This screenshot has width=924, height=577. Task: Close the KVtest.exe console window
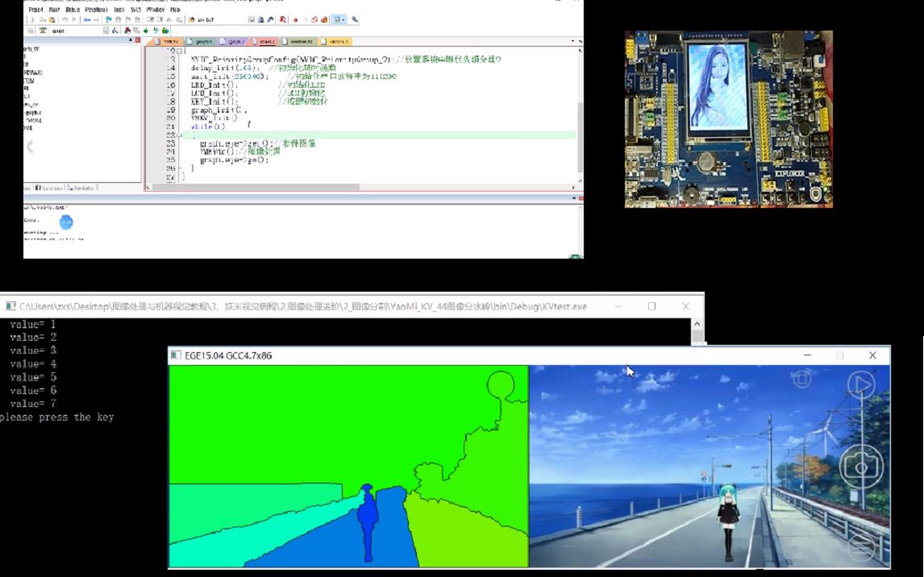pyautogui.click(x=685, y=306)
